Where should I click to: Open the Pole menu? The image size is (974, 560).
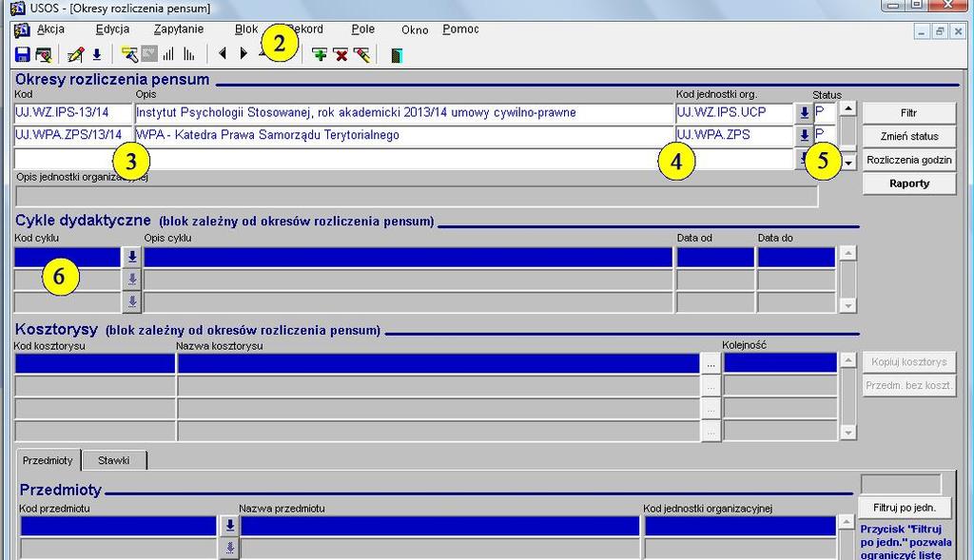pyautogui.click(x=362, y=29)
